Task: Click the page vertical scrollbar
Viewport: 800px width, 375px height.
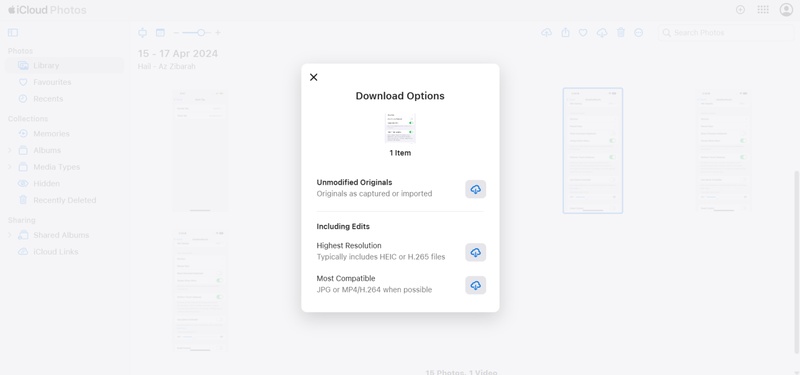Action: (797, 261)
